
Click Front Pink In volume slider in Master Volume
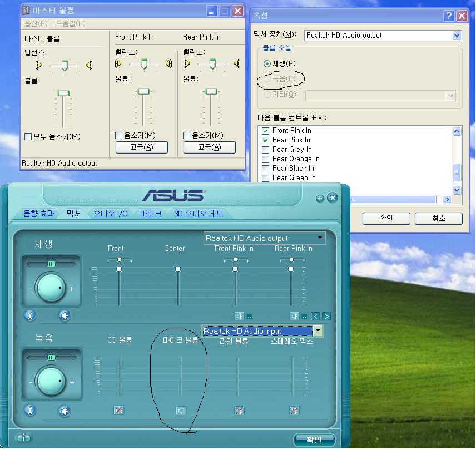(x=143, y=91)
